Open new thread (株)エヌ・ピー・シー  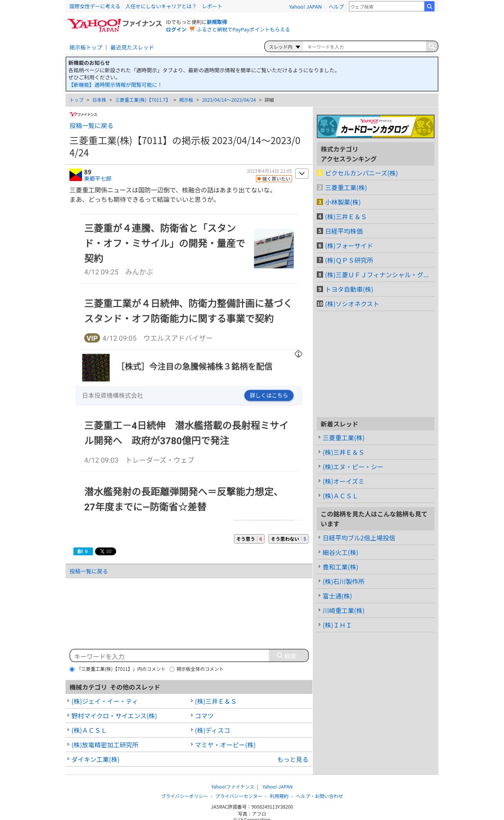(x=353, y=467)
